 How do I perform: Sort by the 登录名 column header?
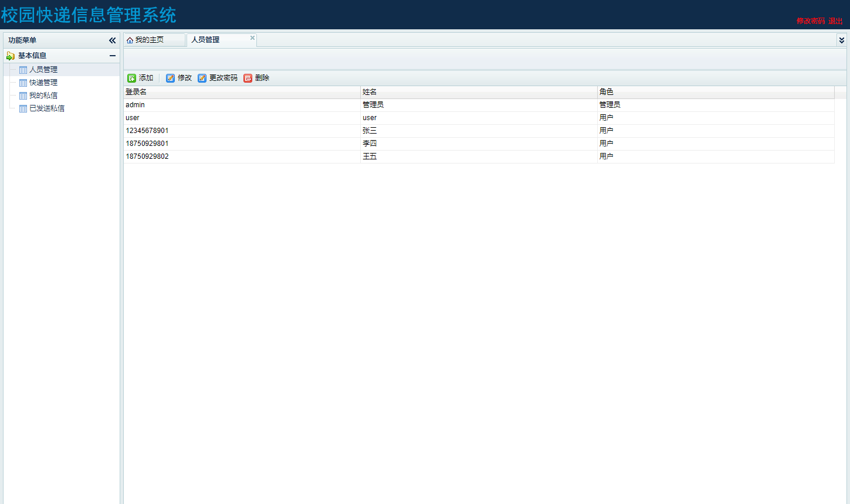(242, 92)
